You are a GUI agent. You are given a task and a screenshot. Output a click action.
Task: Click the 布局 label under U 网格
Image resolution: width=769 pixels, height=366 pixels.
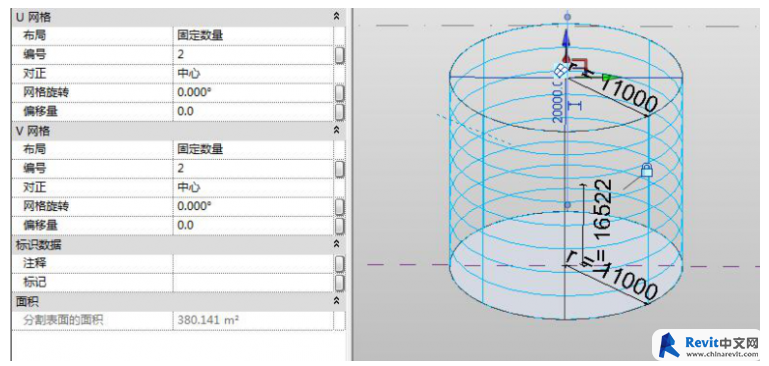coord(35,35)
